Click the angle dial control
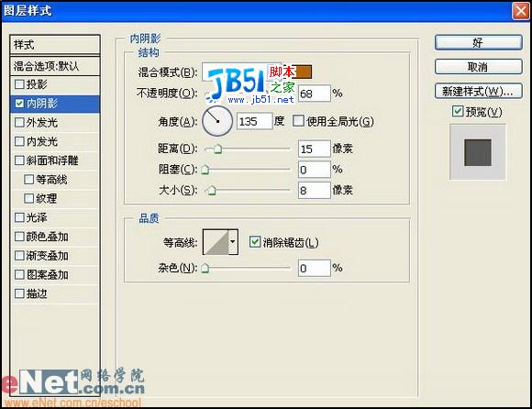The height and width of the screenshot is (409, 532). pyautogui.click(x=217, y=121)
